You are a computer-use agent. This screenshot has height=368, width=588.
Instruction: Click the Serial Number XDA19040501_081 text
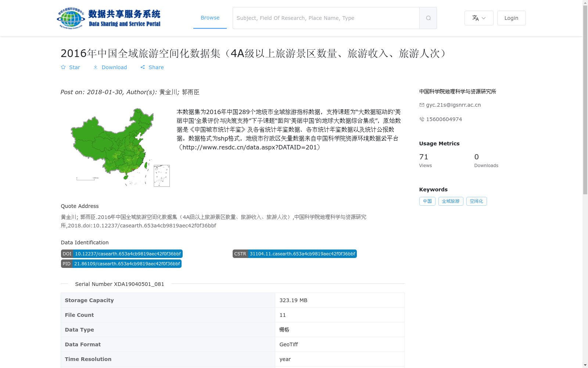(120, 284)
